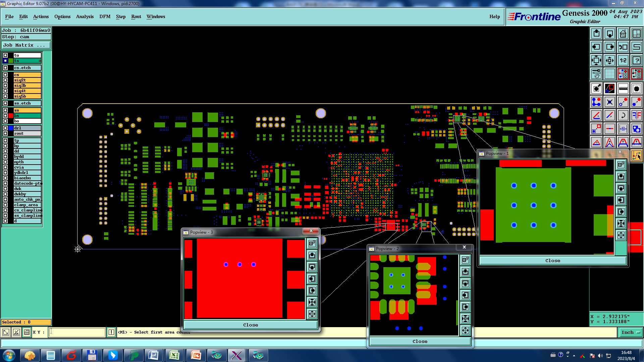Toggle display checkbox for layer drl
Viewport: 644px width, 362px height.
point(5,128)
